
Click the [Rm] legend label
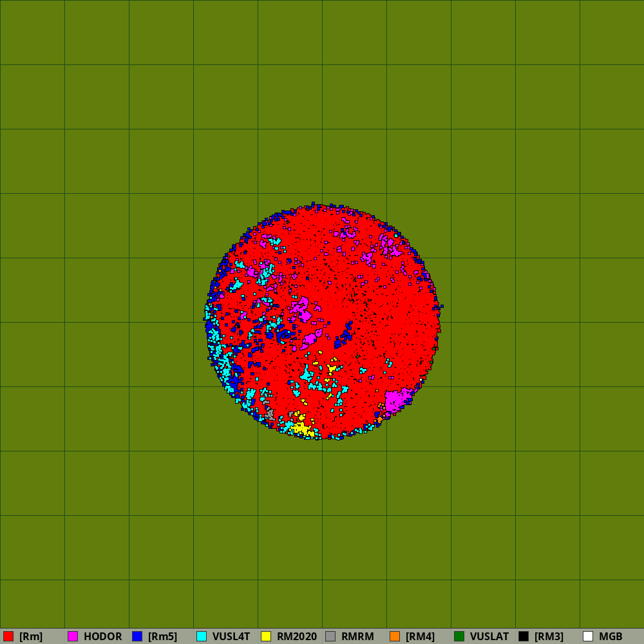[31, 637]
